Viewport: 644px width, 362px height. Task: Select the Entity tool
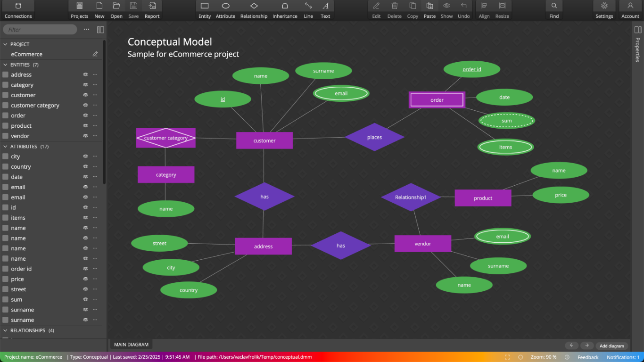pos(205,10)
